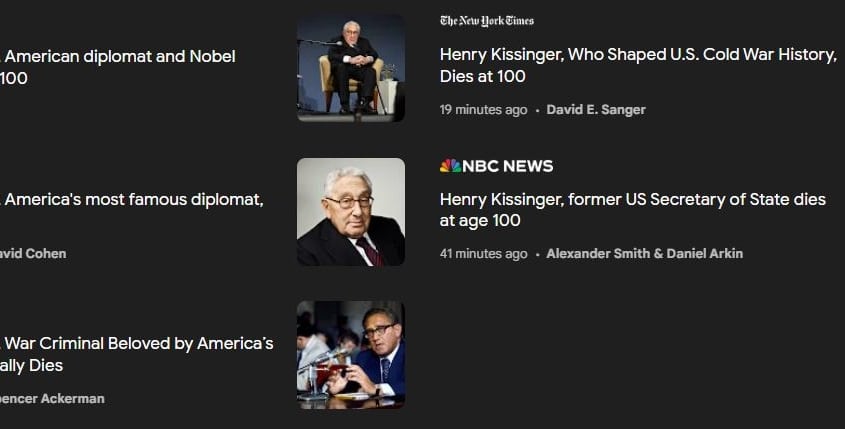Open 'former US Secretary of State dies' headline
This screenshot has width=845, height=429.
point(633,210)
